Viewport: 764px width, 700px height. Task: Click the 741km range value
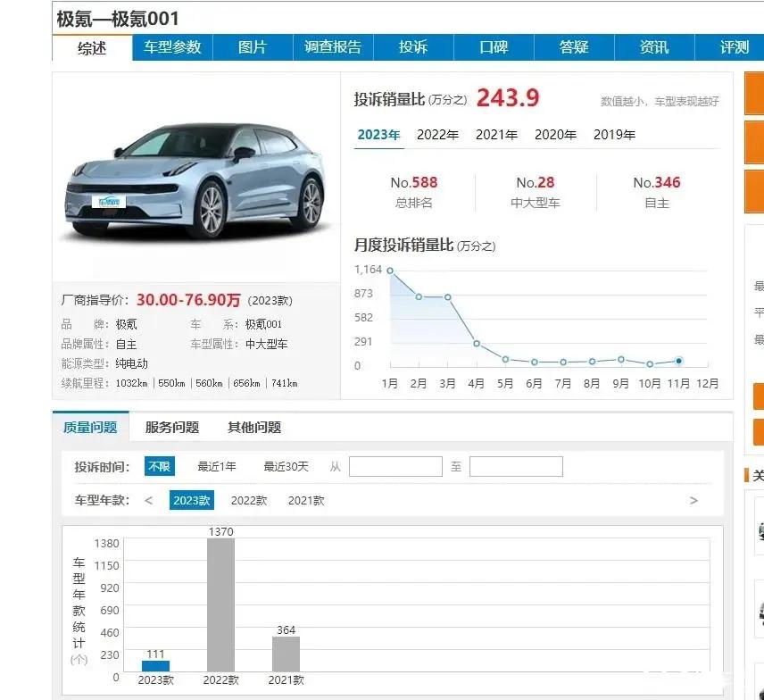point(284,383)
